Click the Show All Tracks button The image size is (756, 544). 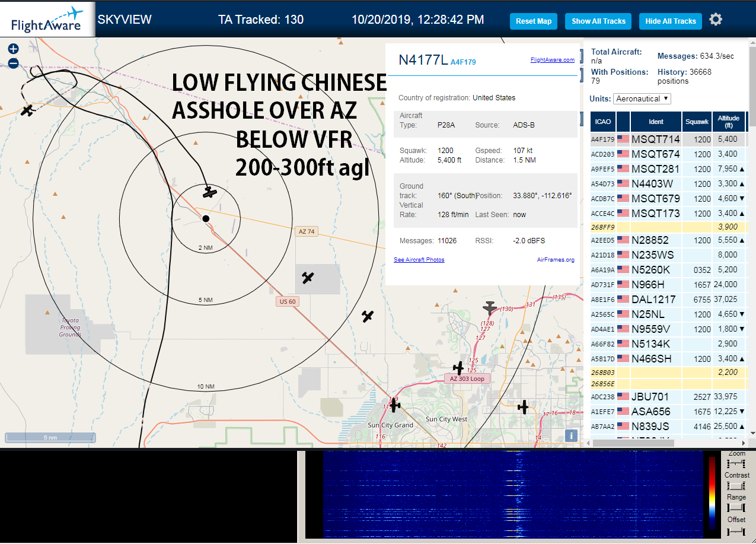598,21
